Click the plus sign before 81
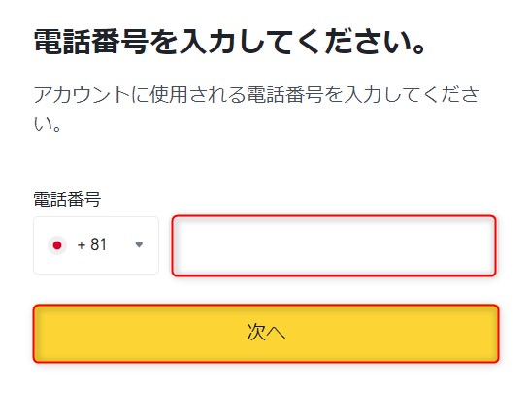This screenshot has width=529, height=420. 82,245
